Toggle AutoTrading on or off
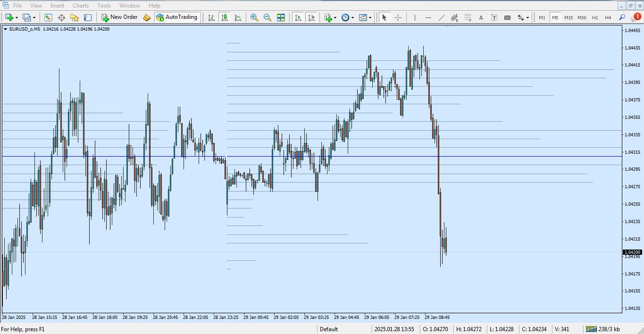 pyautogui.click(x=177, y=17)
